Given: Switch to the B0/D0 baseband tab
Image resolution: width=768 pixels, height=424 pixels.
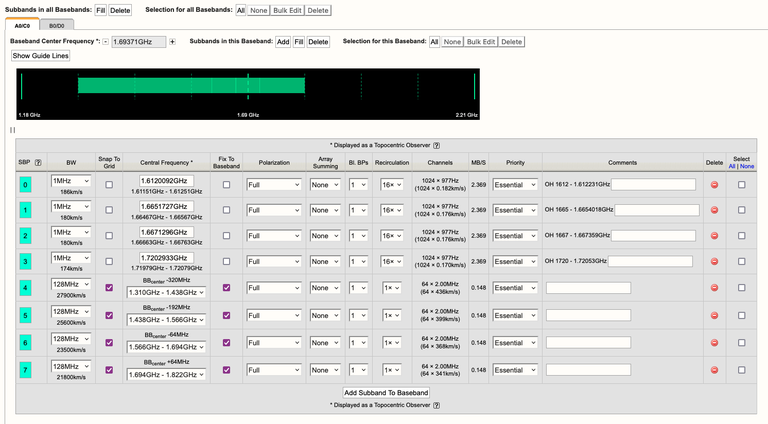Looking at the screenshot, I should [57, 25].
